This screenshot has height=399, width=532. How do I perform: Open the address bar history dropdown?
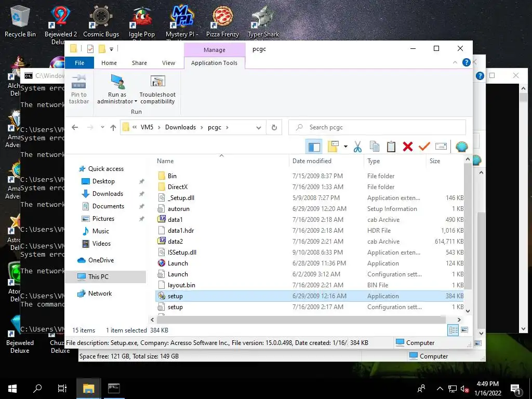coord(259,128)
